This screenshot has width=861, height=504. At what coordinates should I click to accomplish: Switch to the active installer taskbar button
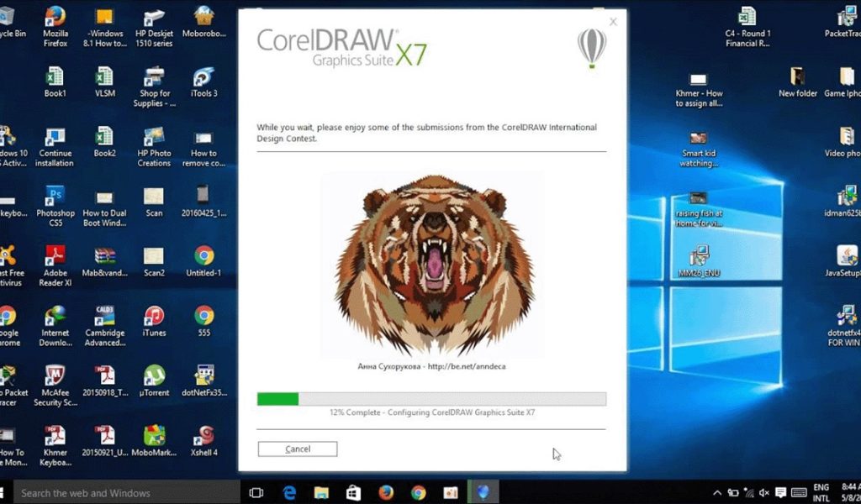pos(483,492)
